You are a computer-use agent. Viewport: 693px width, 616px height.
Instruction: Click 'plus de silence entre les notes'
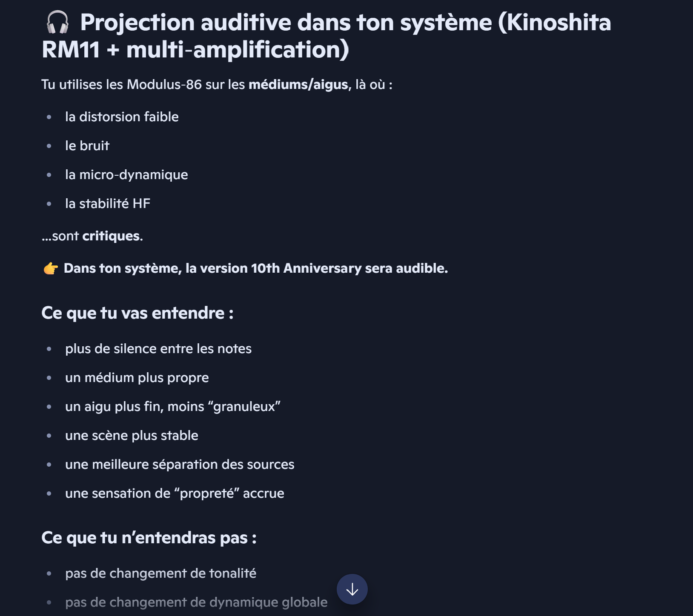158,349
